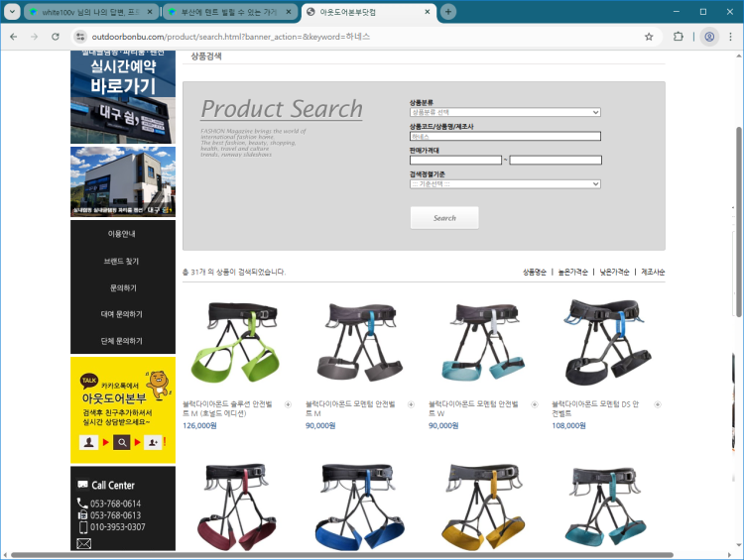The width and height of the screenshot is (744, 560).
Task: Open the 단체 문의하기 sidebar menu item
Action: point(122,341)
